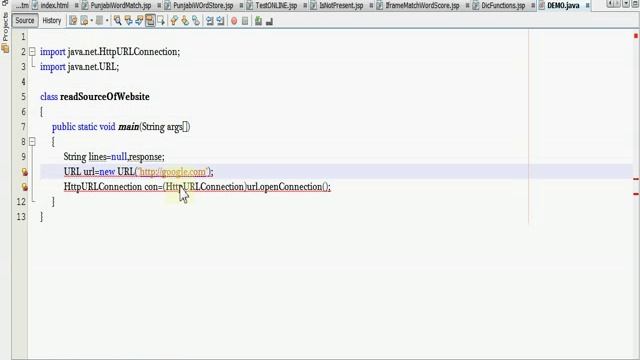Click line number 13 in gutter
This screenshot has height=360, width=640.
coord(21,217)
